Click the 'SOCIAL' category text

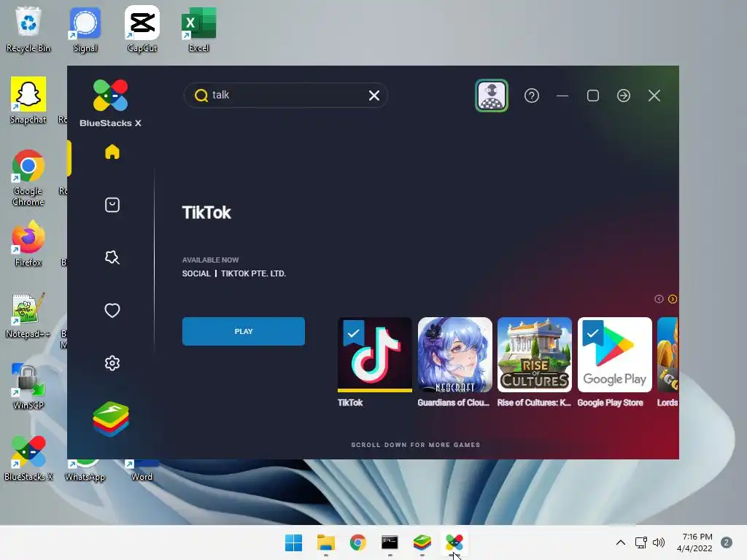pyautogui.click(x=196, y=274)
